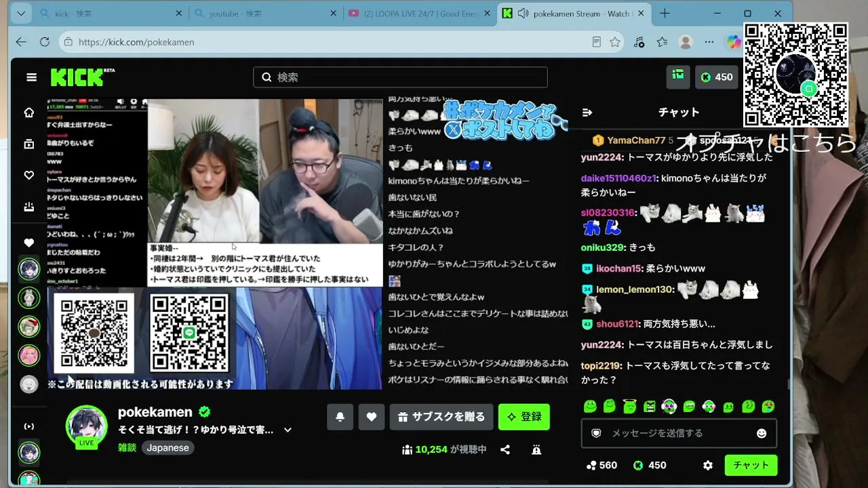Open Edge reader view icon
Screen dimensions: 868x488
tap(596, 42)
